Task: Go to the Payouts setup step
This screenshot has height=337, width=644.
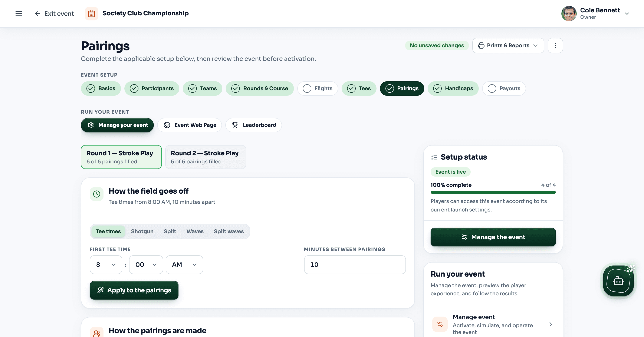Action: (504, 89)
